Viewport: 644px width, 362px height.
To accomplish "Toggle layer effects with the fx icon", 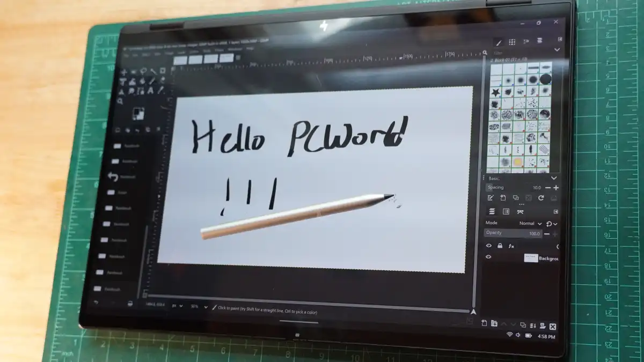I will coord(511,246).
